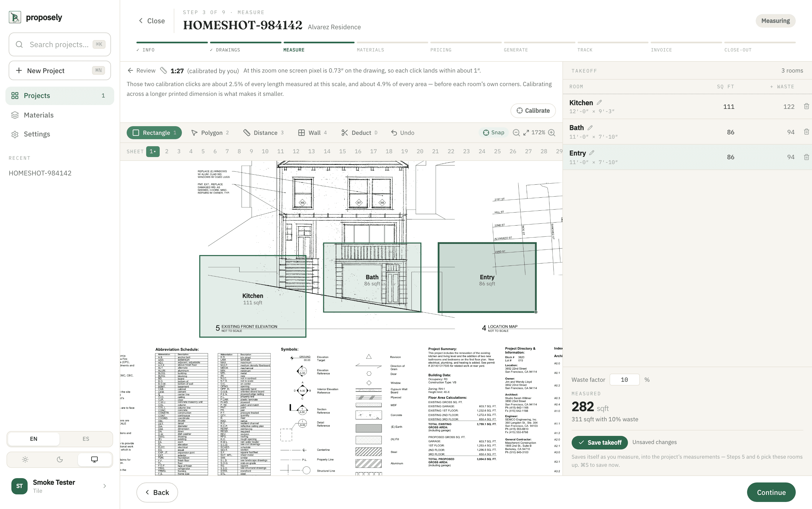Select the Kitchen rectangle on the drawing

[x=253, y=296]
